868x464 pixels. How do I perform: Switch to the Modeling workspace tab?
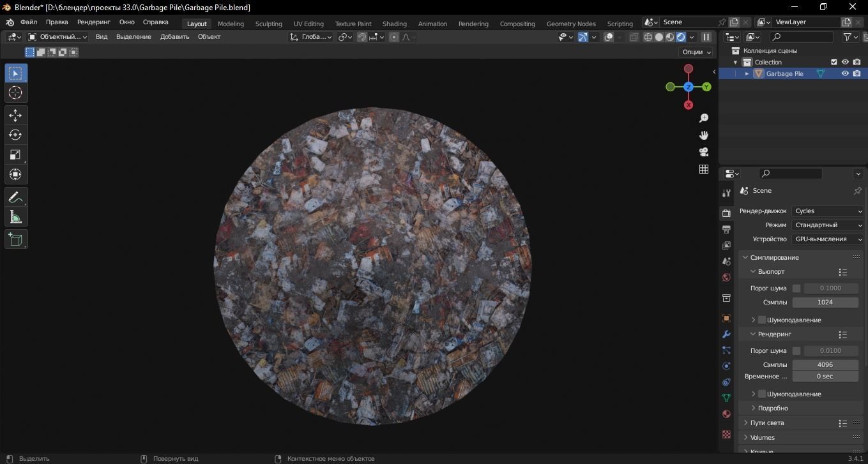pos(231,24)
